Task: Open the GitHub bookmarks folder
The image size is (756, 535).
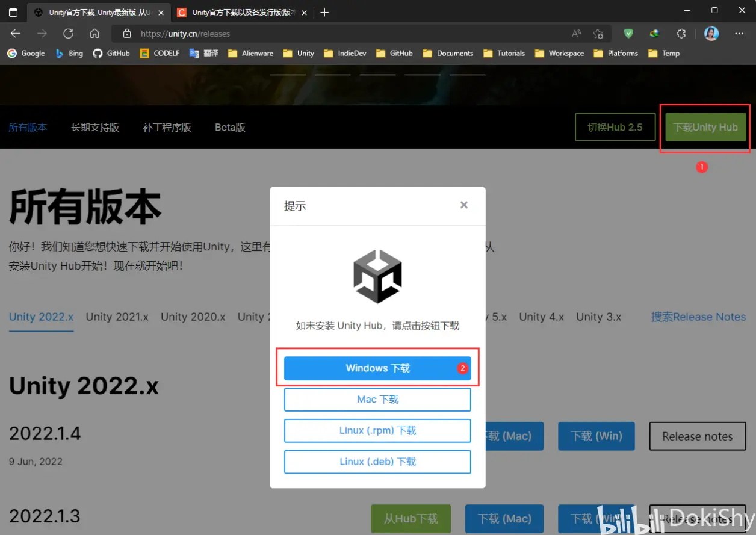Action: 394,53
